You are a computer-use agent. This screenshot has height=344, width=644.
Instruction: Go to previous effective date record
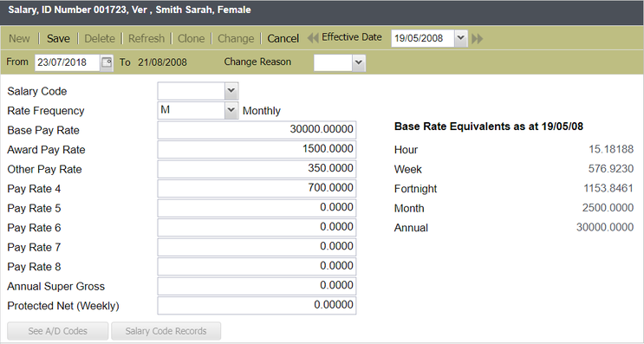coord(313,39)
